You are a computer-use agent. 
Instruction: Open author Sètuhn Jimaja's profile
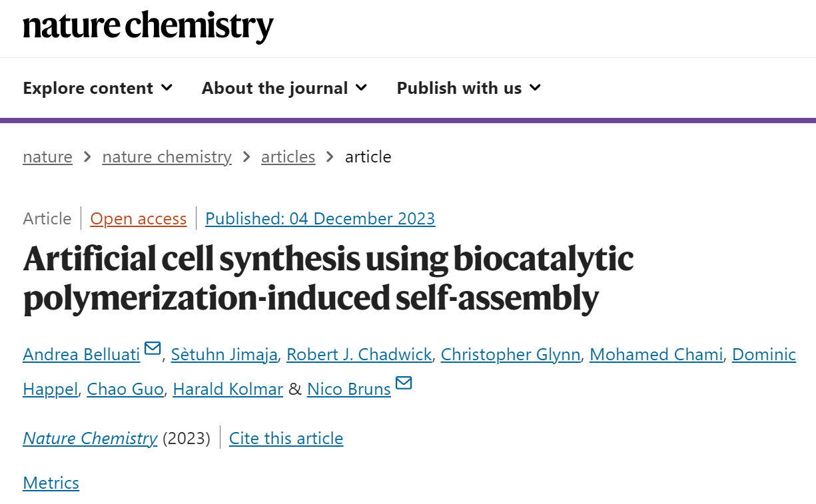[224, 355]
